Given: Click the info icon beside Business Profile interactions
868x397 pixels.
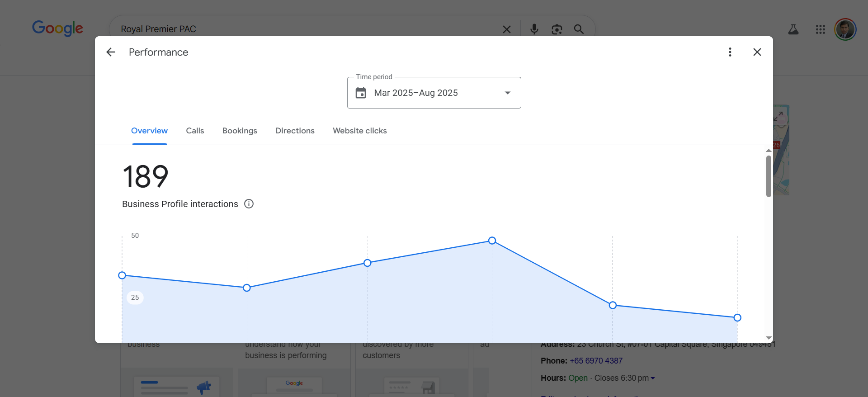Looking at the screenshot, I should [249, 204].
